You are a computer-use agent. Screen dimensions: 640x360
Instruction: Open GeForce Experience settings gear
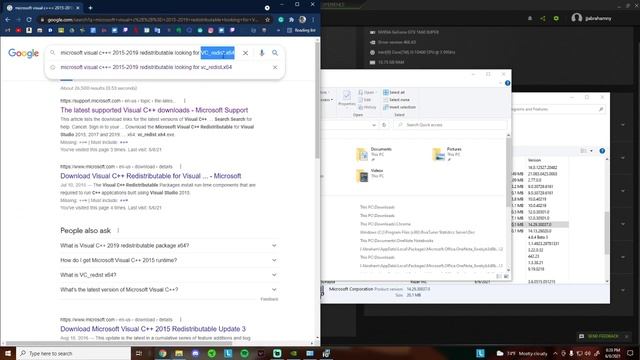556,18
